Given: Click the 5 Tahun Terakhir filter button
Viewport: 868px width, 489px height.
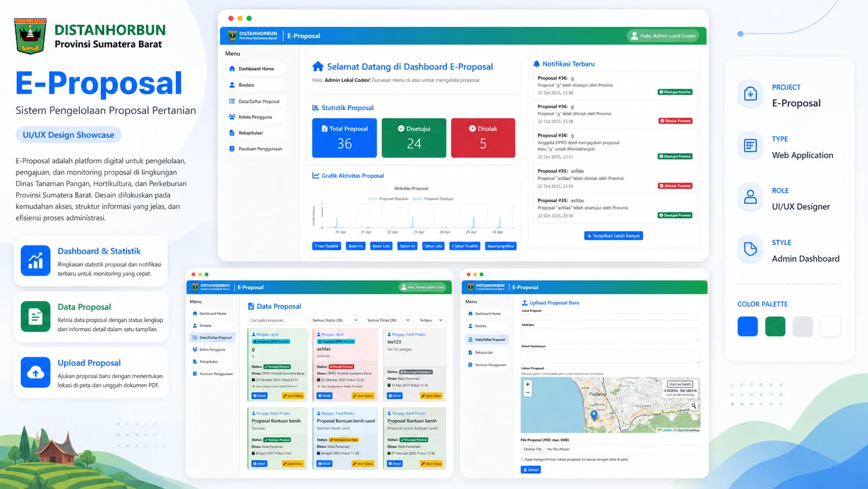Looking at the screenshot, I should coord(465,246).
